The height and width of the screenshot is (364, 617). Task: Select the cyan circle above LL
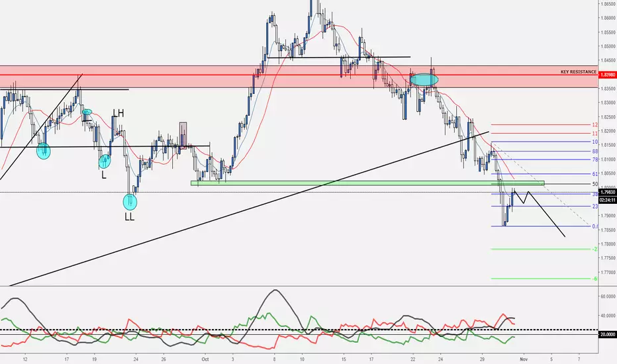click(x=130, y=202)
